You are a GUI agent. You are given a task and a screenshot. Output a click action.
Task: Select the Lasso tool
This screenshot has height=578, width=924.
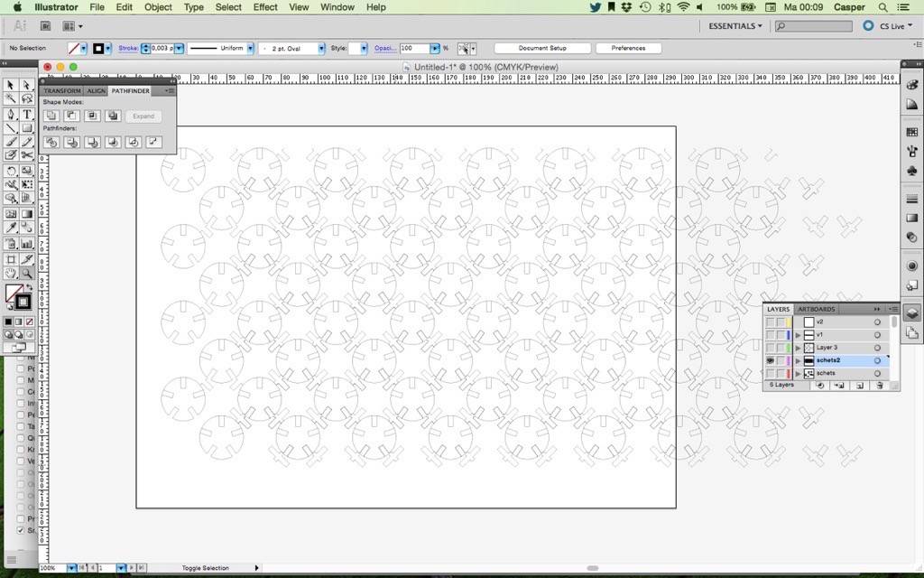pyautogui.click(x=26, y=99)
